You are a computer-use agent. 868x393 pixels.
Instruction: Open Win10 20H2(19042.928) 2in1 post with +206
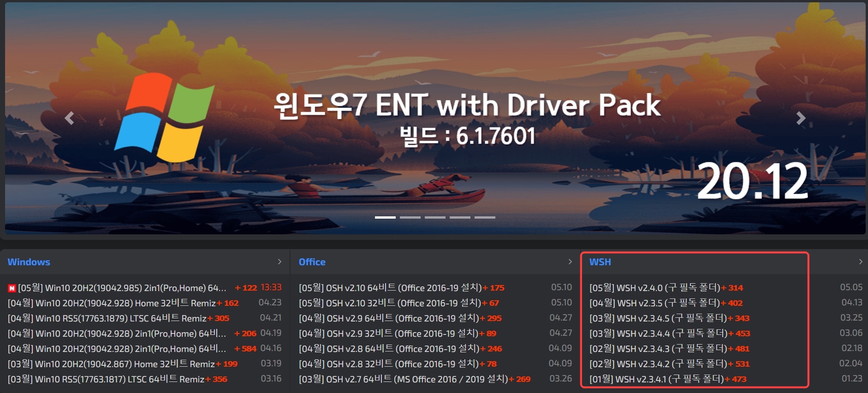pyautogui.click(x=117, y=333)
